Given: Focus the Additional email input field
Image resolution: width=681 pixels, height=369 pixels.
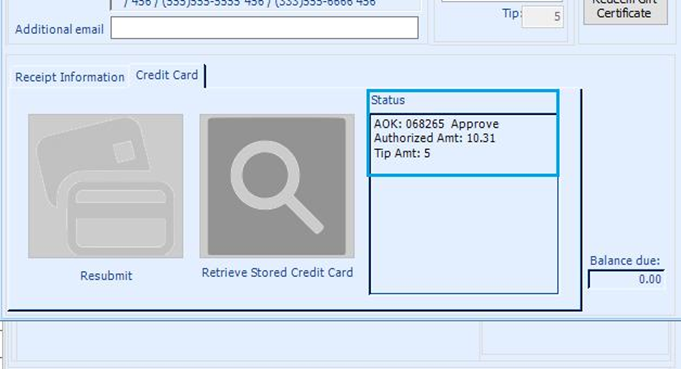Looking at the screenshot, I should (264, 28).
